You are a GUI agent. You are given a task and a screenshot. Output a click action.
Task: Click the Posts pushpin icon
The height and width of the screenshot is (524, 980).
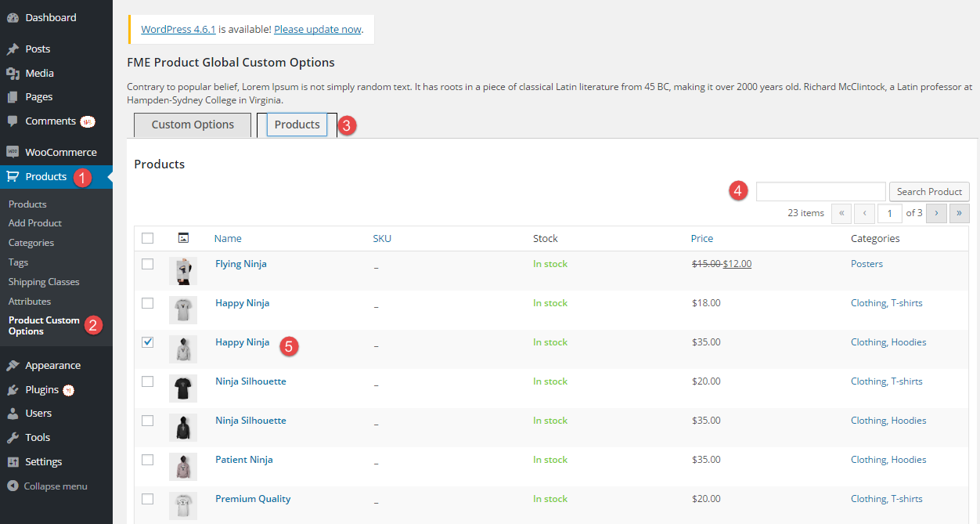point(13,49)
